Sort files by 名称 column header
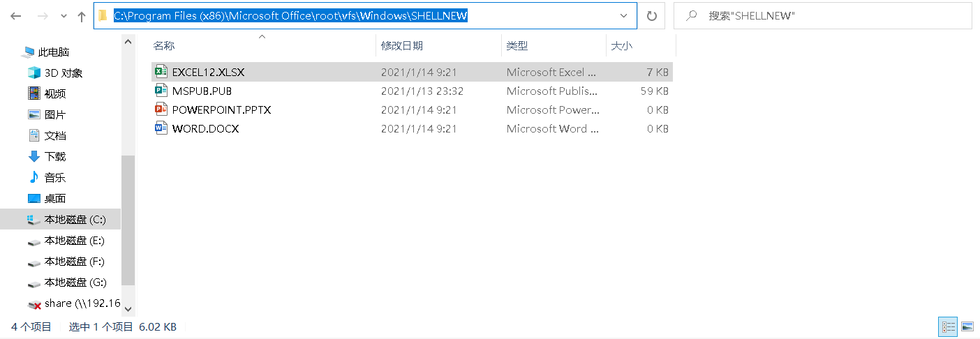This screenshot has height=339, width=980. pyautogui.click(x=164, y=46)
